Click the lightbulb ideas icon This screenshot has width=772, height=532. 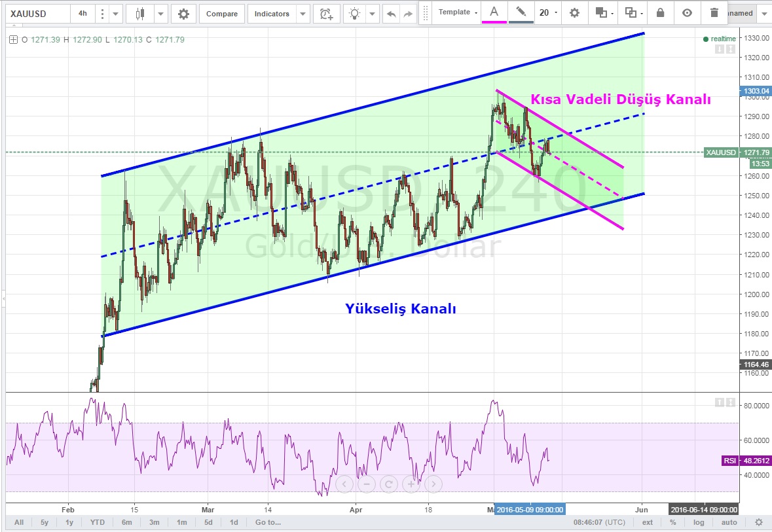[x=354, y=14]
